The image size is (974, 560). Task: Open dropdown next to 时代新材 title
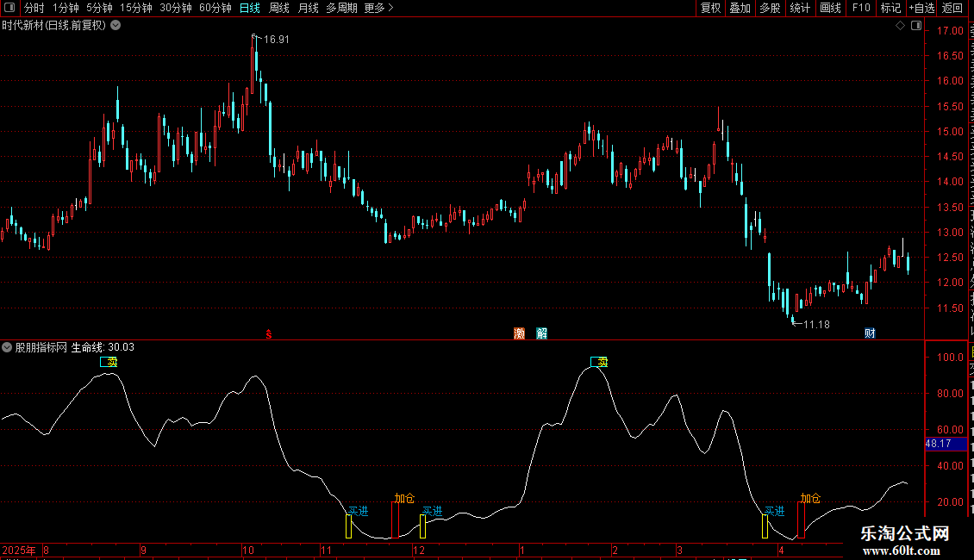click(x=116, y=25)
